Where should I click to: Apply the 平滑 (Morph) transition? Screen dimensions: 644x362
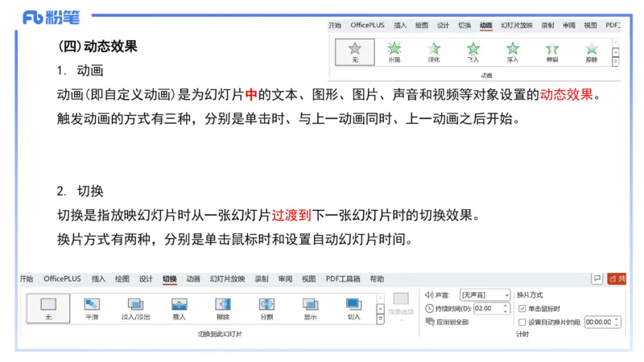point(92,308)
